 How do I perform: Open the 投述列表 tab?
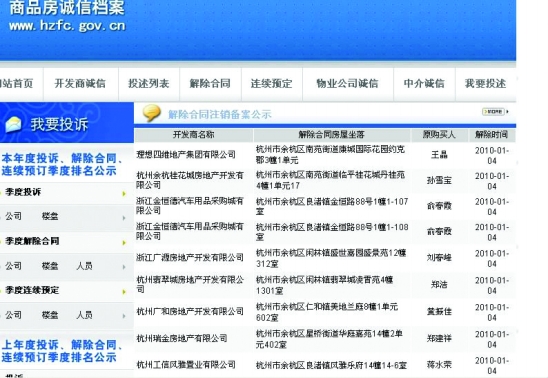[149, 83]
